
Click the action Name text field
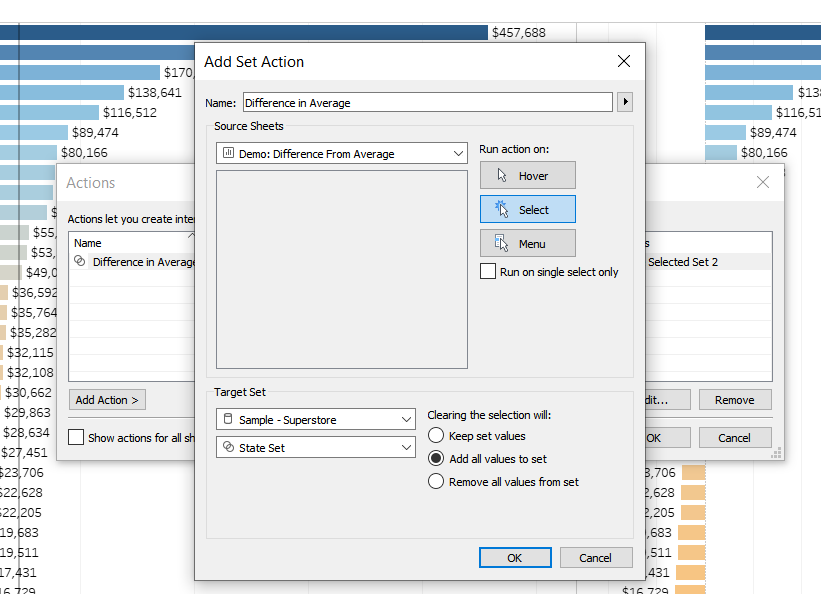click(427, 102)
